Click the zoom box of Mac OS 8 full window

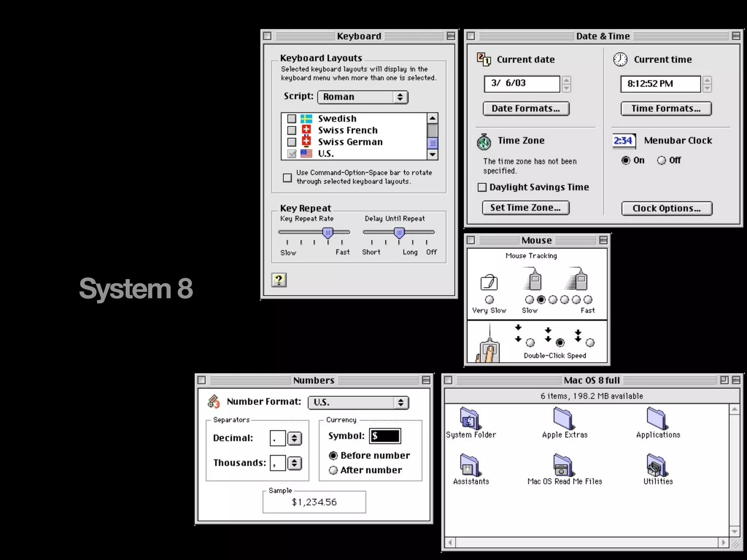[x=724, y=380]
